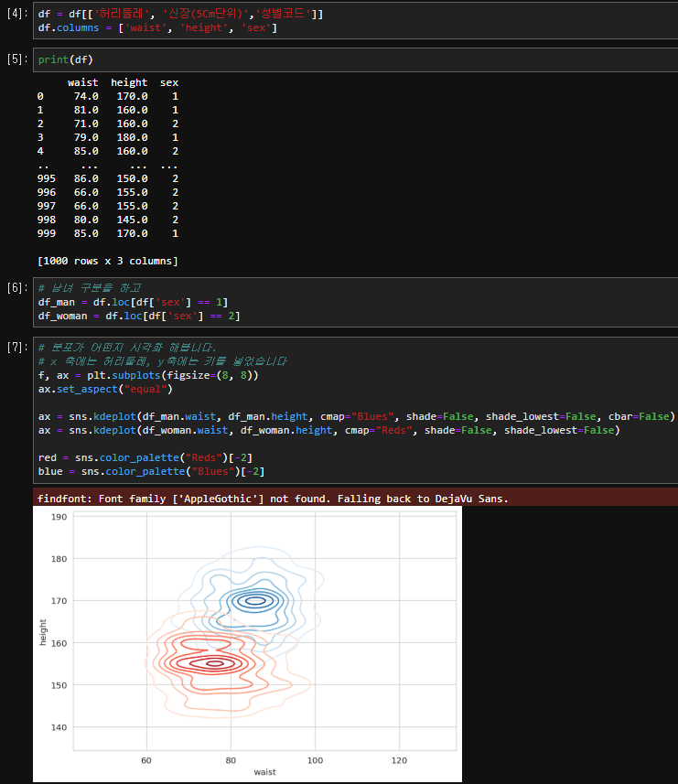Click the red contour center in the plot

215,663
